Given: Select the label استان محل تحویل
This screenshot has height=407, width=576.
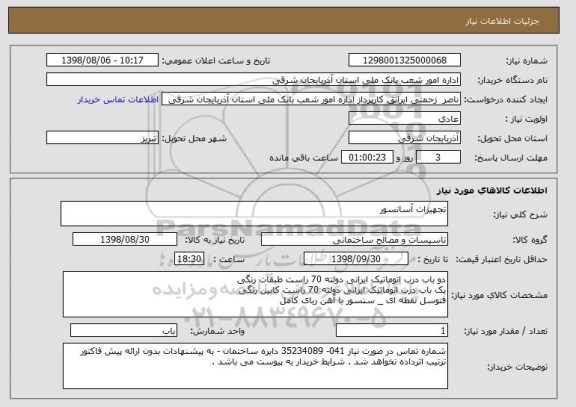Looking at the screenshot, I should 512,138.
